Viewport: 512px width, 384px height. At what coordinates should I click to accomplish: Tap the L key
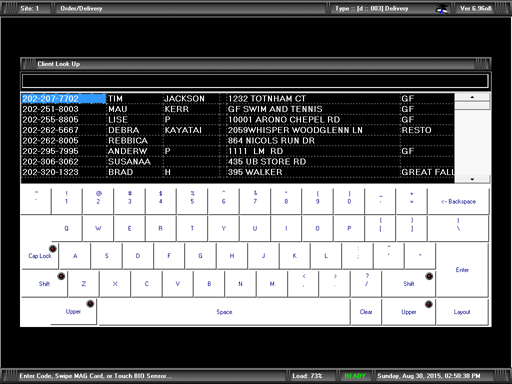point(326,256)
